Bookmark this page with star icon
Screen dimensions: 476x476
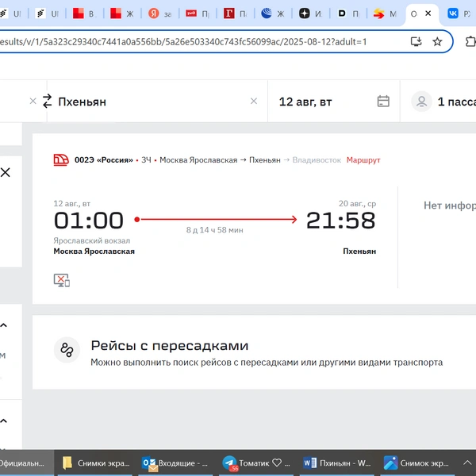coord(437,41)
